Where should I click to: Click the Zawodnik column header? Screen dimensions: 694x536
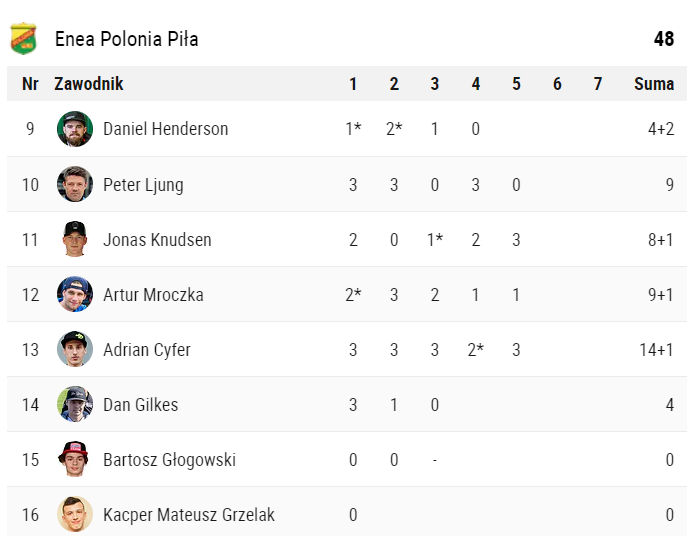(x=89, y=84)
